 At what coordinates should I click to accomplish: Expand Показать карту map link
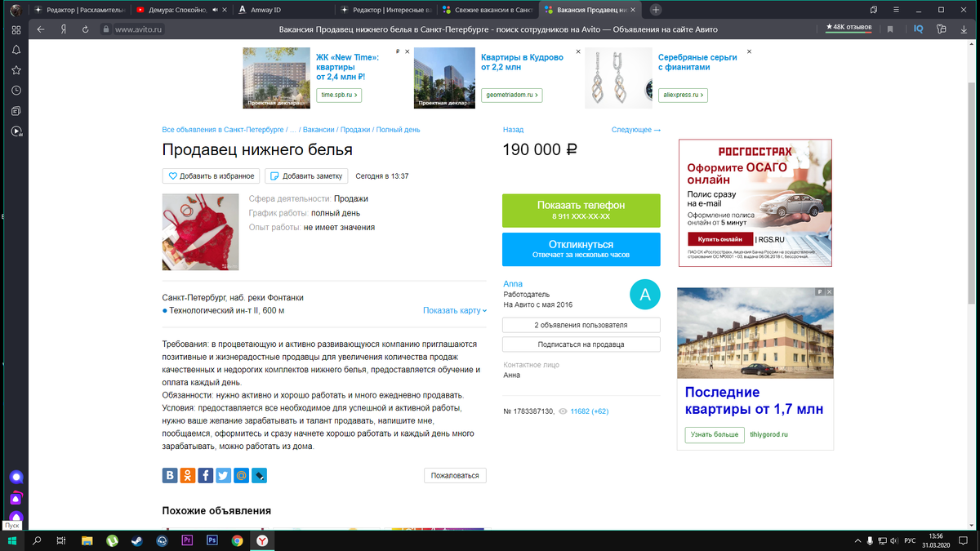pyautogui.click(x=455, y=310)
